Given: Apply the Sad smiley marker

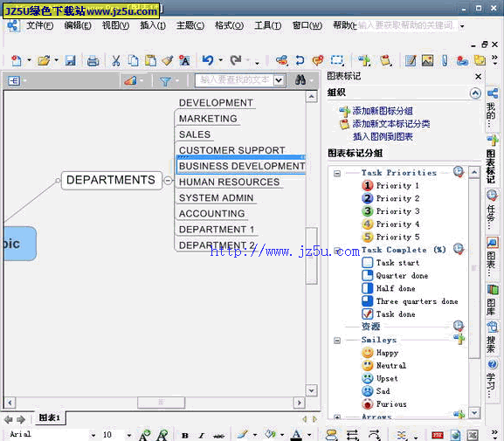Looking at the screenshot, I should click(x=368, y=391).
